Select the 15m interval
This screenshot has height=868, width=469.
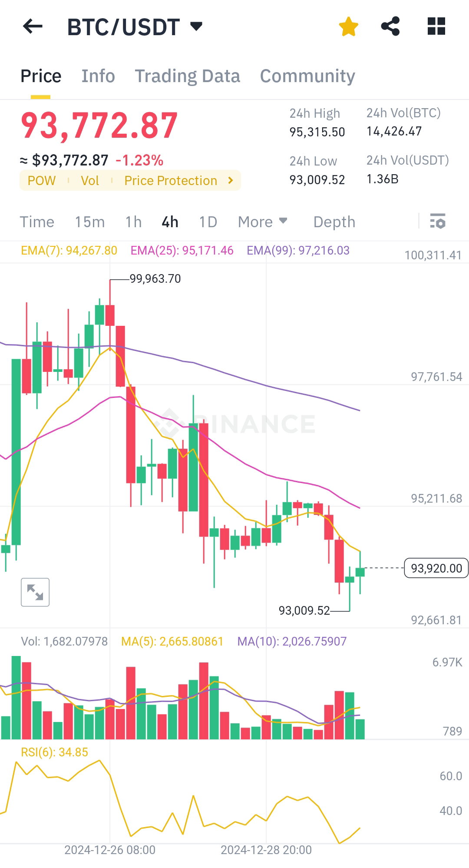coord(90,222)
